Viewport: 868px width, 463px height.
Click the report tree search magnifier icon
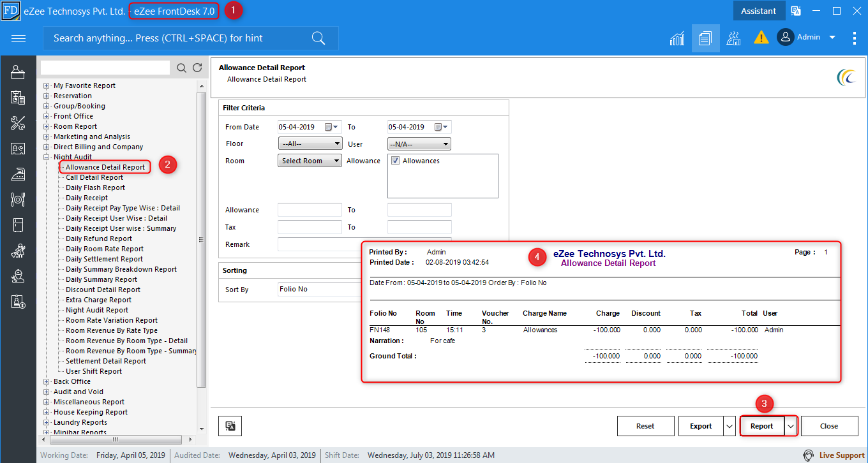(x=182, y=68)
